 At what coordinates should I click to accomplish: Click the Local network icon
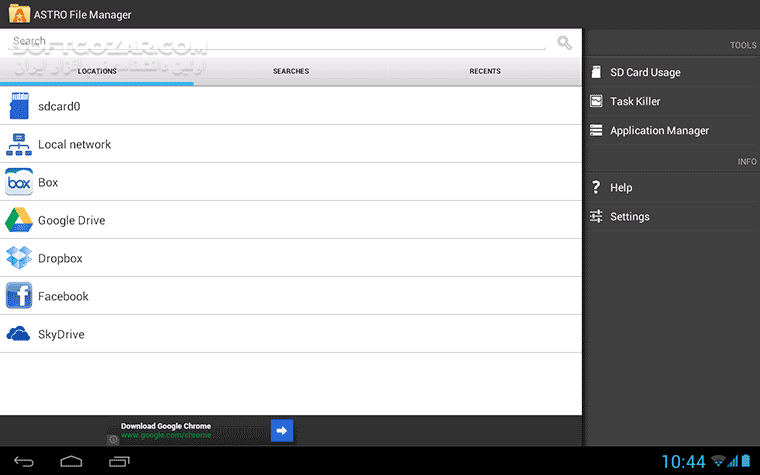19,144
